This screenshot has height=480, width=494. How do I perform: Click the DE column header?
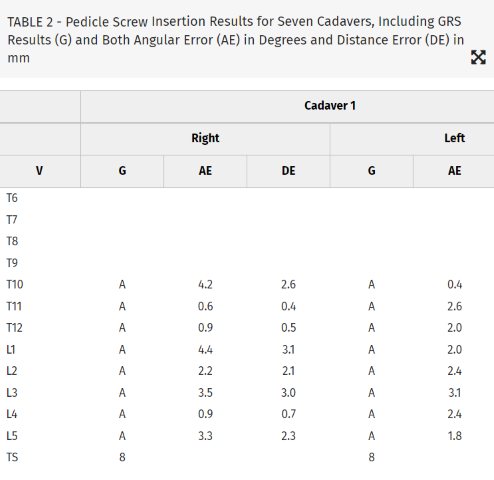288,171
